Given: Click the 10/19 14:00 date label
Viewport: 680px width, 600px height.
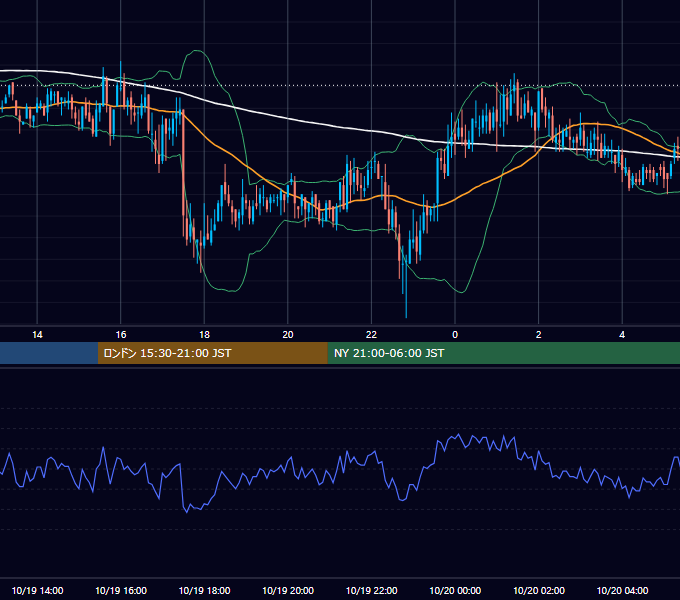Looking at the screenshot, I should [37, 590].
